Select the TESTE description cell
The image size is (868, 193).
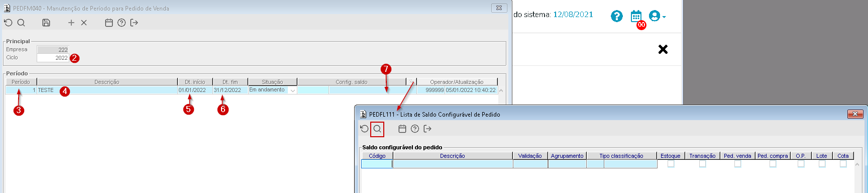coord(107,90)
